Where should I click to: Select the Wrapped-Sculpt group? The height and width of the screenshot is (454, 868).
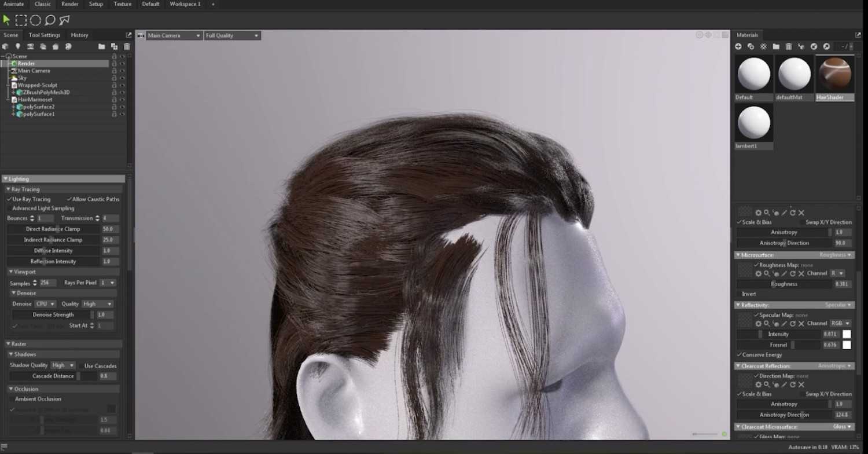pyautogui.click(x=38, y=85)
